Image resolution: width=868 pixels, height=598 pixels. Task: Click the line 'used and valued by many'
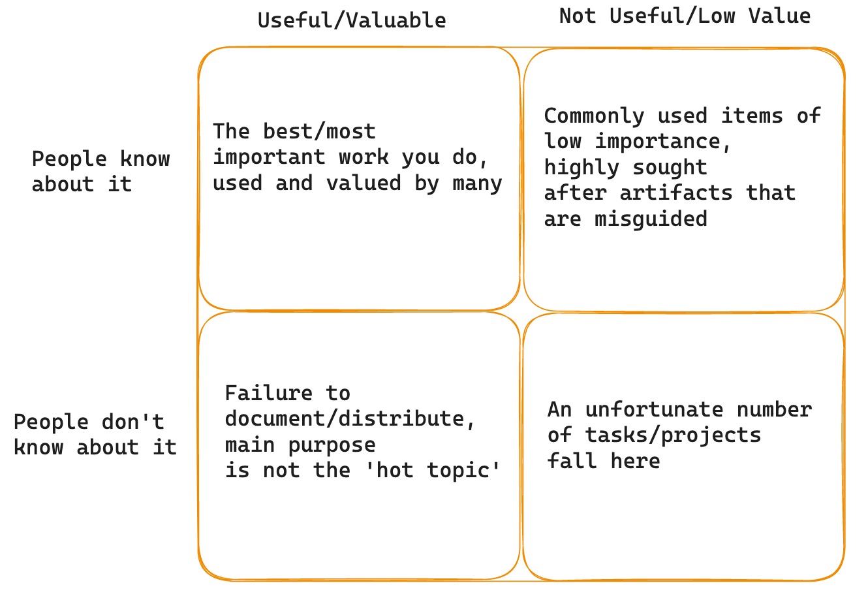pos(357,183)
